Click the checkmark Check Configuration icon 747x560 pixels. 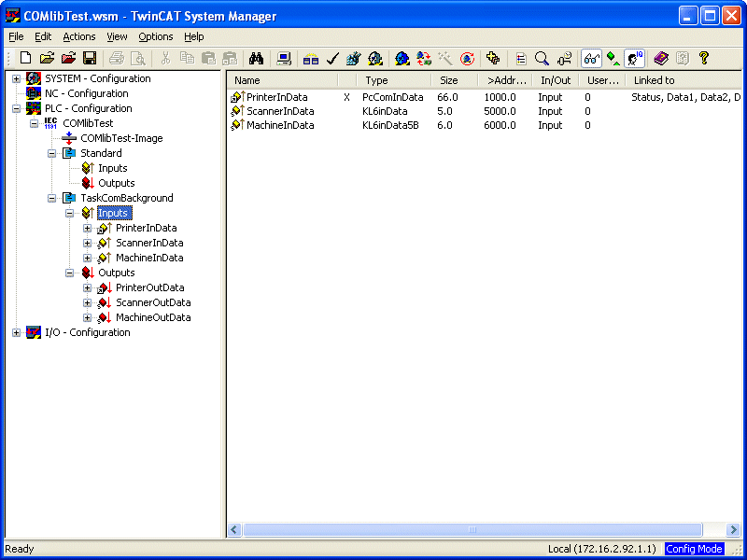click(x=332, y=59)
